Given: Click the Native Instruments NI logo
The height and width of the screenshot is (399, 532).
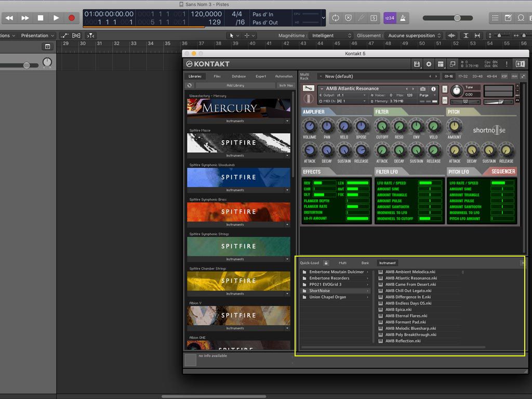Looking at the screenshot, I should (x=520, y=64).
